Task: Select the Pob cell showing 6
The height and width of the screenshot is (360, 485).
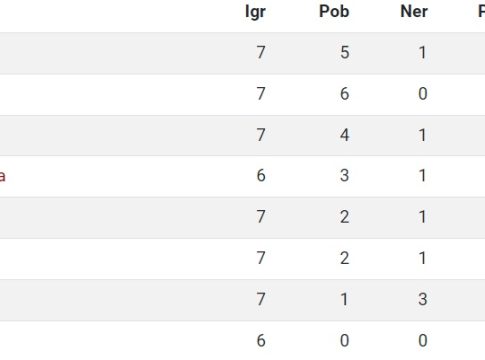Action: click(x=345, y=94)
